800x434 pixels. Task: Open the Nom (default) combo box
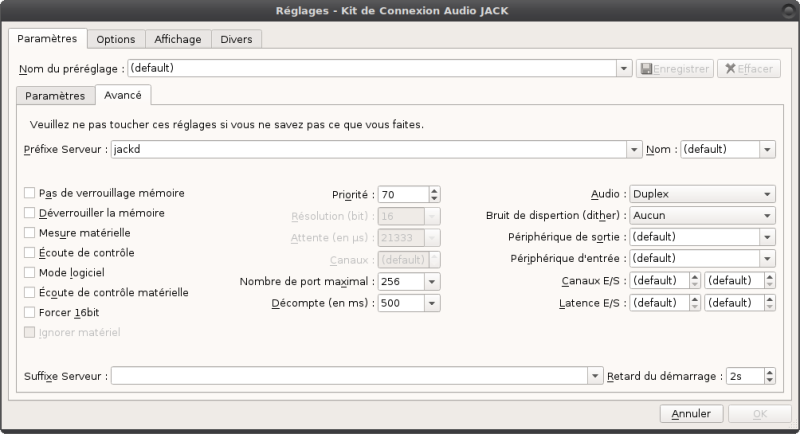[x=728, y=149]
